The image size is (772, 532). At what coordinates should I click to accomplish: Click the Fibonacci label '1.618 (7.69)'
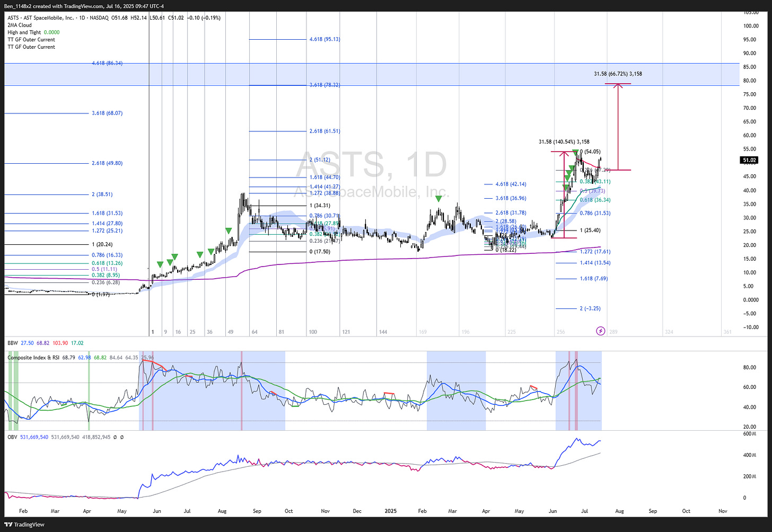(593, 278)
